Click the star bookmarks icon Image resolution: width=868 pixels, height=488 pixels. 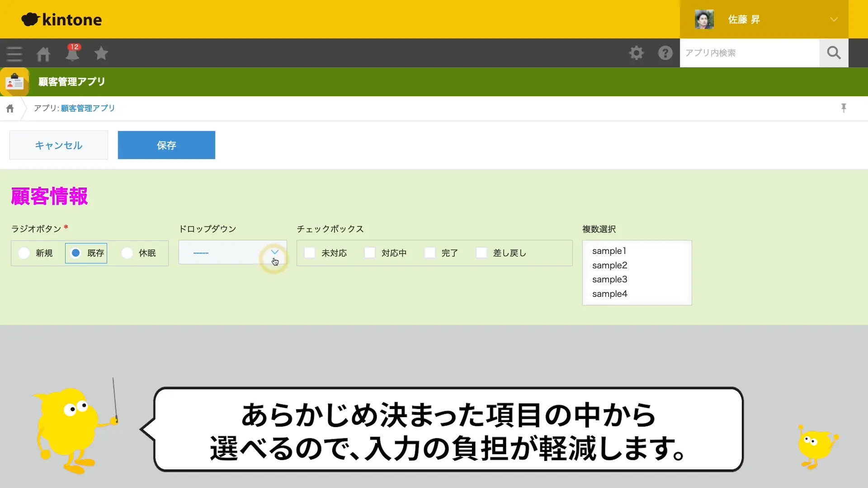(101, 53)
